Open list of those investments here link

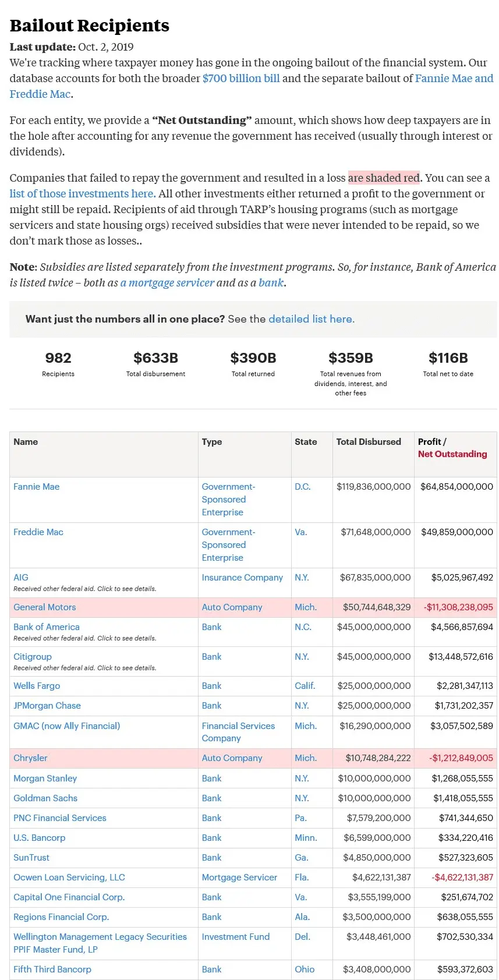[x=82, y=193]
